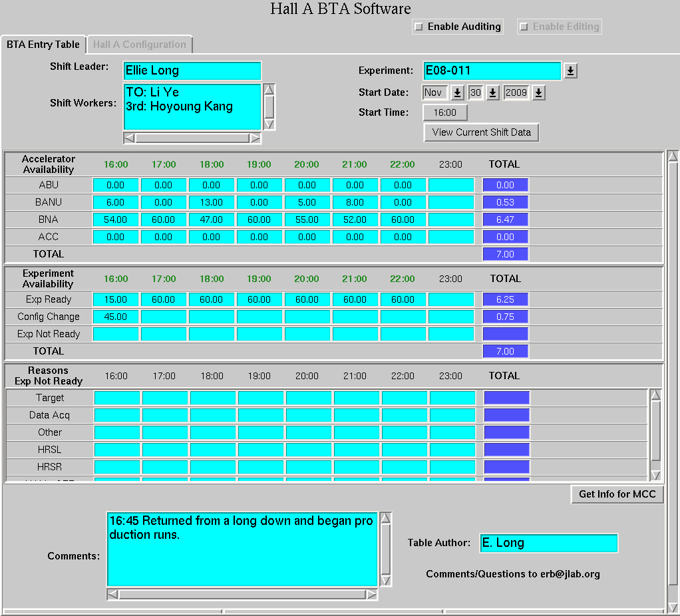This screenshot has height=616, width=680.
Task: Toggle the Enable Editing checkbox
Action: click(x=524, y=27)
